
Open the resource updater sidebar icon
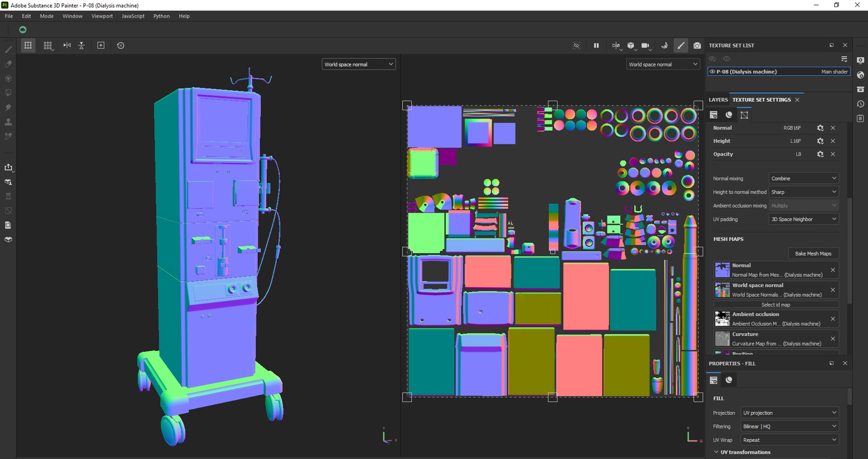tap(8, 225)
